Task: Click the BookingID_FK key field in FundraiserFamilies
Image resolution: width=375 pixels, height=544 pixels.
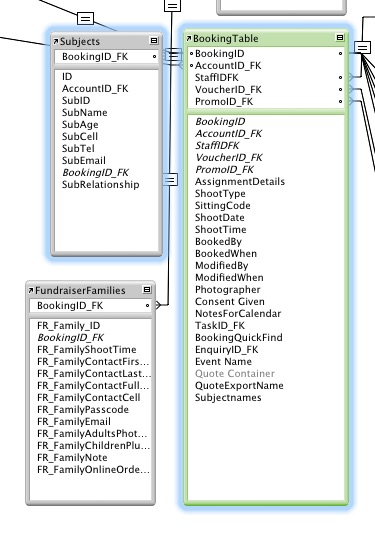Action: click(91, 306)
